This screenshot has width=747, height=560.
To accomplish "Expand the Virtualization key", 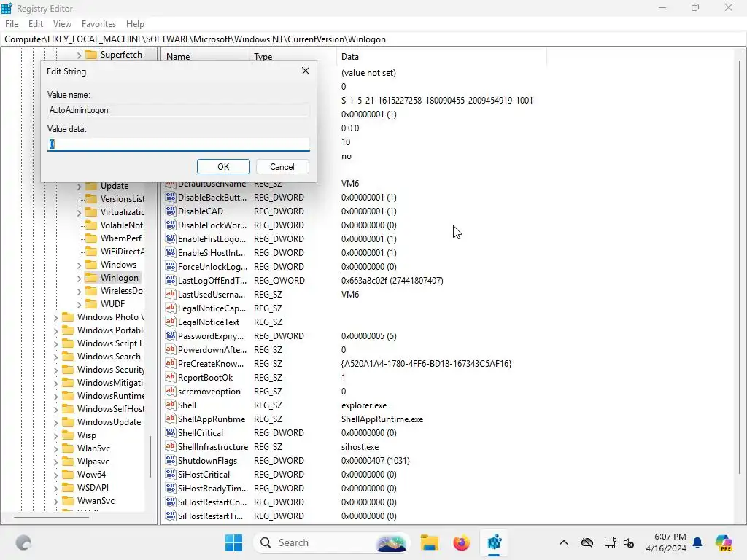I will (x=79, y=212).
